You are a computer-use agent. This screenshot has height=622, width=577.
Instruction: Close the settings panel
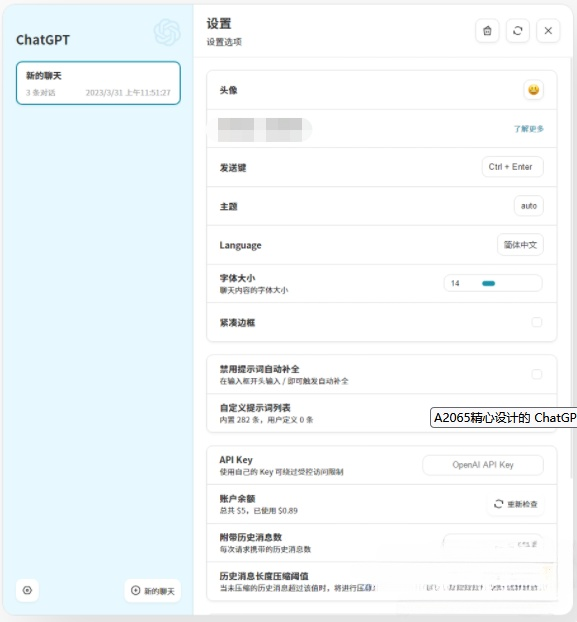click(x=548, y=31)
